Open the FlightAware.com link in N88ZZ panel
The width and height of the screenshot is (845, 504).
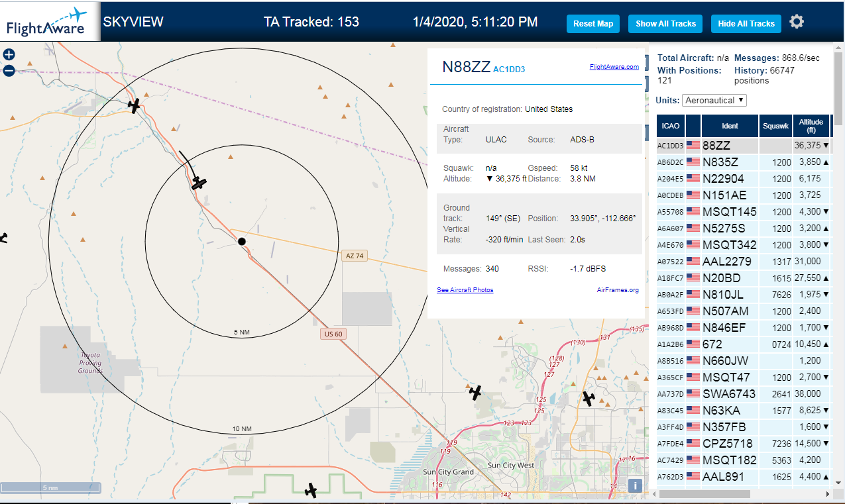(614, 66)
